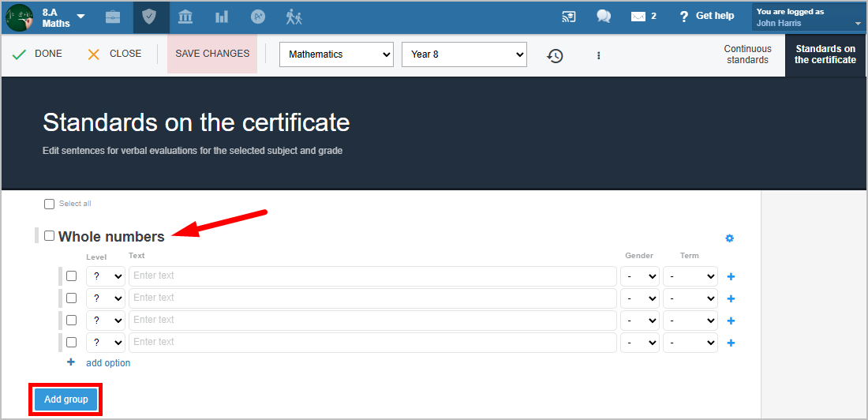
Task: Check the Whole numbers group checkbox
Action: 50,236
